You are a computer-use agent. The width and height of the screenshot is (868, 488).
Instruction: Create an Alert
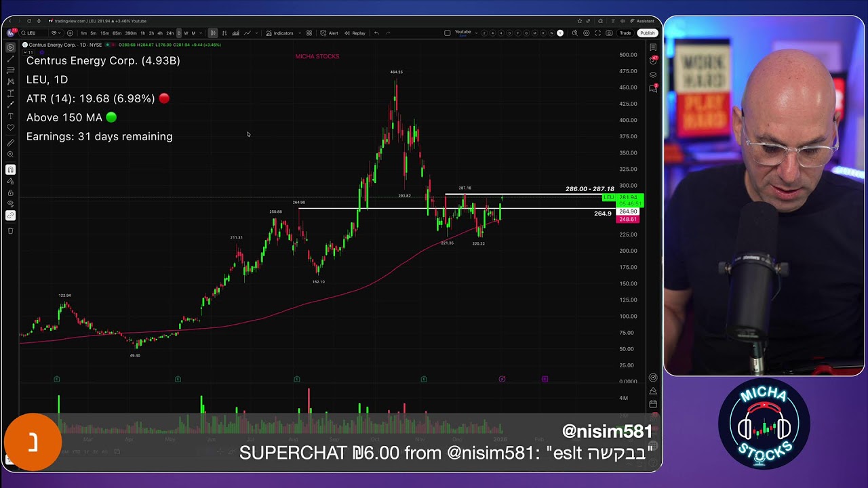[x=329, y=33]
